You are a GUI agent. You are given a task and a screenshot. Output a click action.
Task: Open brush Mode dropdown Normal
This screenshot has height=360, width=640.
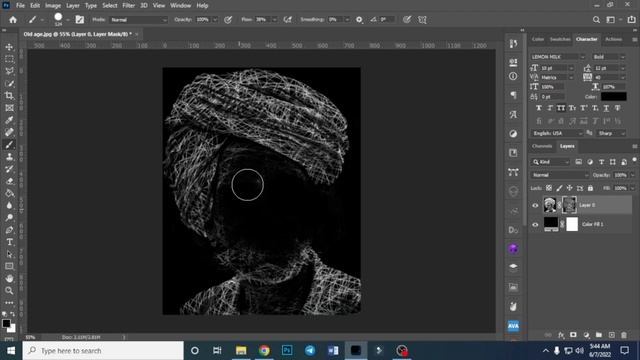coord(138,20)
